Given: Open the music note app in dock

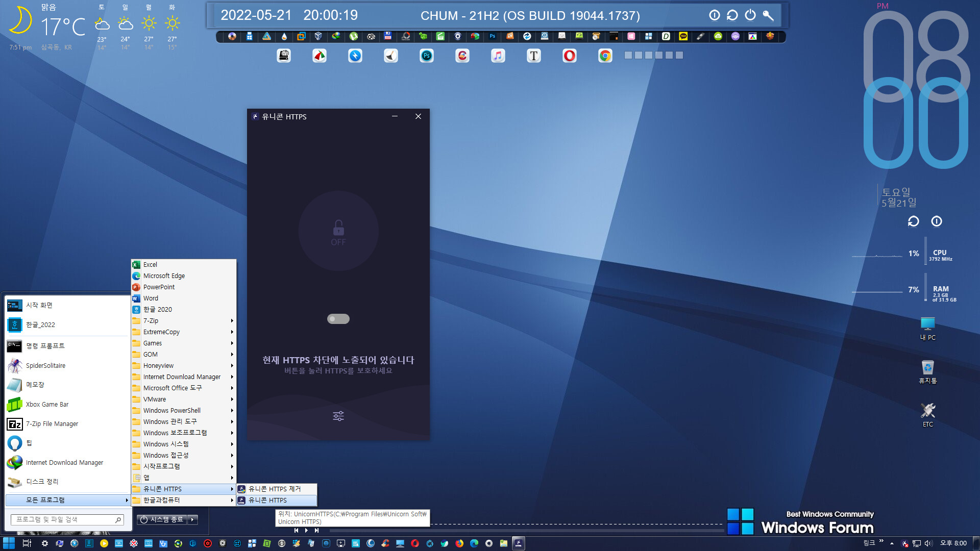Looking at the screenshot, I should 498,56.
